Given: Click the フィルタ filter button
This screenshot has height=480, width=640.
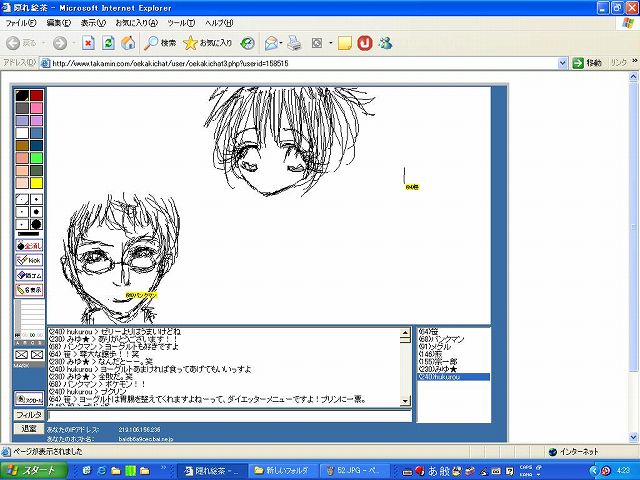Looking at the screenshot, I should [x=29, y=415].
